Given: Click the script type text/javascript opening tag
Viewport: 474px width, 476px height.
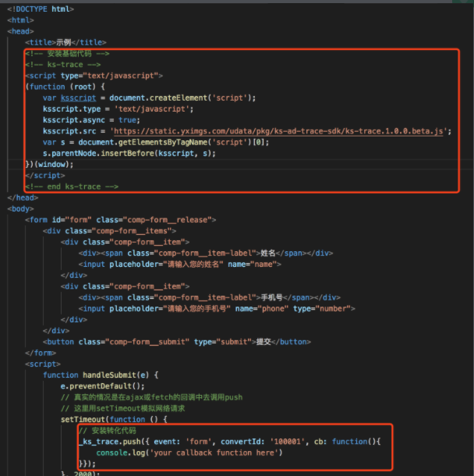Looking at the screenshot, I should pyautogui.click(x=94, y=76).
